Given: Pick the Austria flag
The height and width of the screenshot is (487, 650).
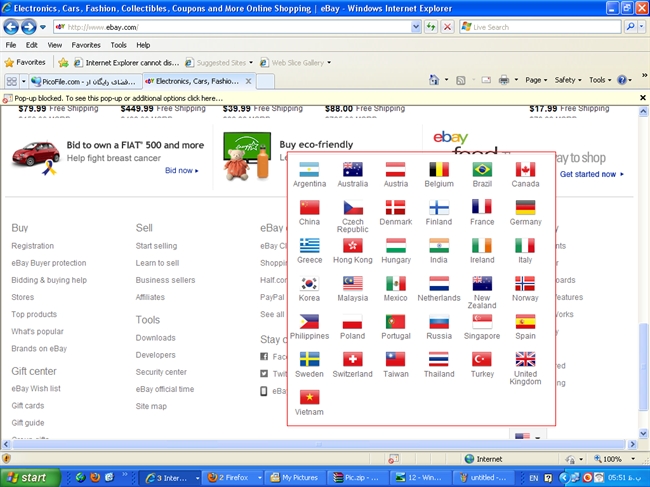Looking at the screenshot, I should pyautogui.click(x=395, y=170).
